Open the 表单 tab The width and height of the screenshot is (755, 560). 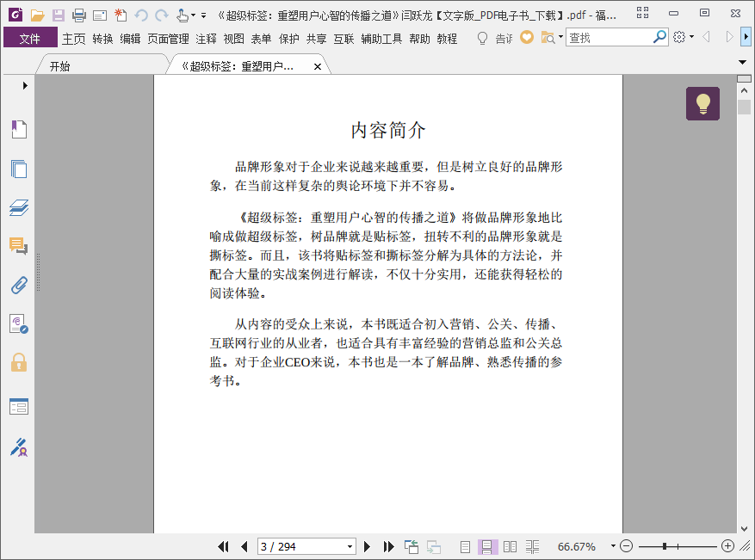pos(261,39)
